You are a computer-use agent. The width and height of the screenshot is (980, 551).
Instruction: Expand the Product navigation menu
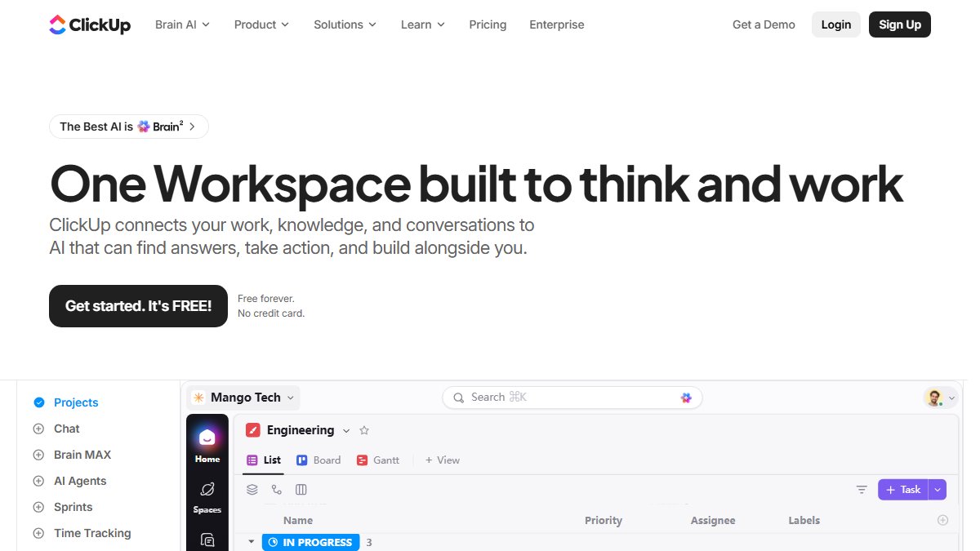point(262,24)
